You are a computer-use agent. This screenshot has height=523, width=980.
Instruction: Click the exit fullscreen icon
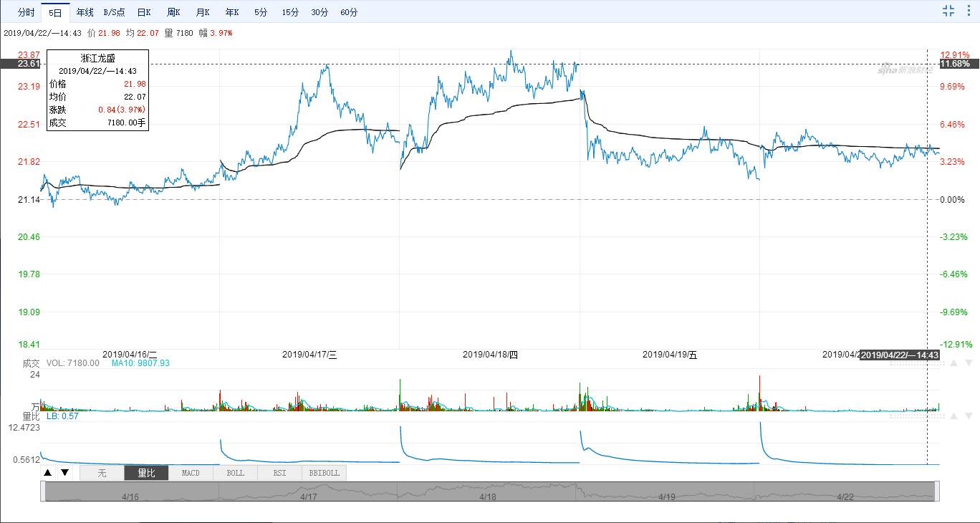(x=948, y=11)
